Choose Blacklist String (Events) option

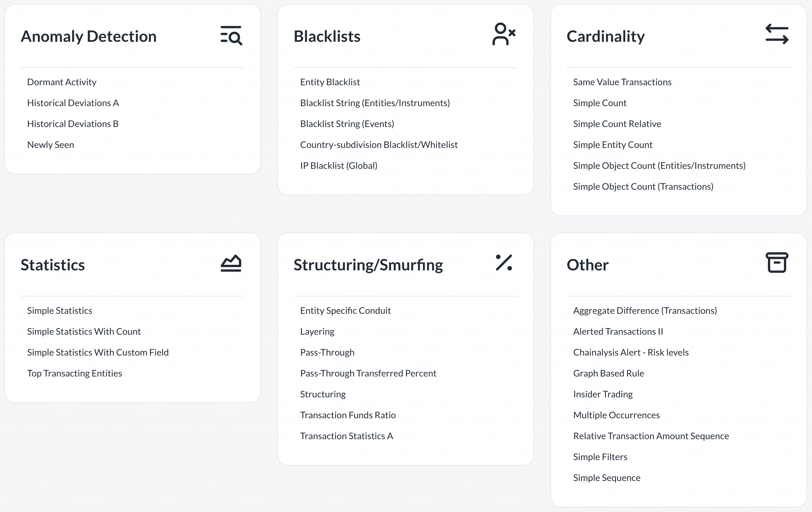(x=347, y=124)
